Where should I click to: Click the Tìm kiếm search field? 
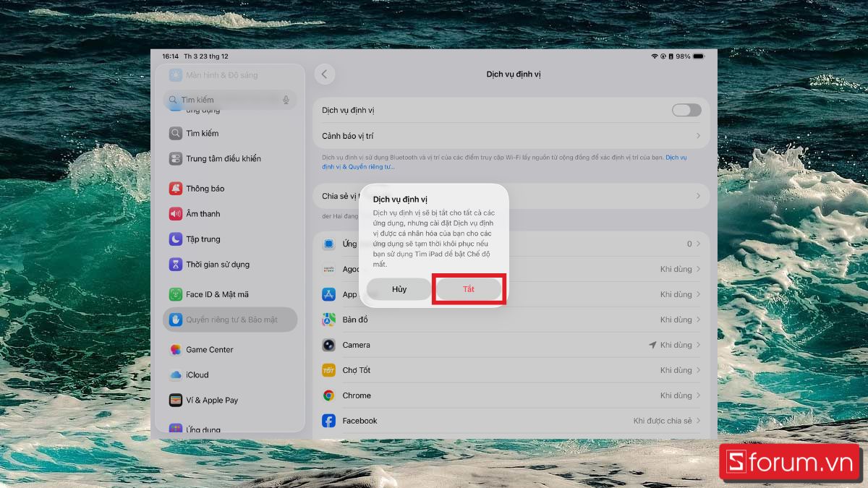pos(230,100)
